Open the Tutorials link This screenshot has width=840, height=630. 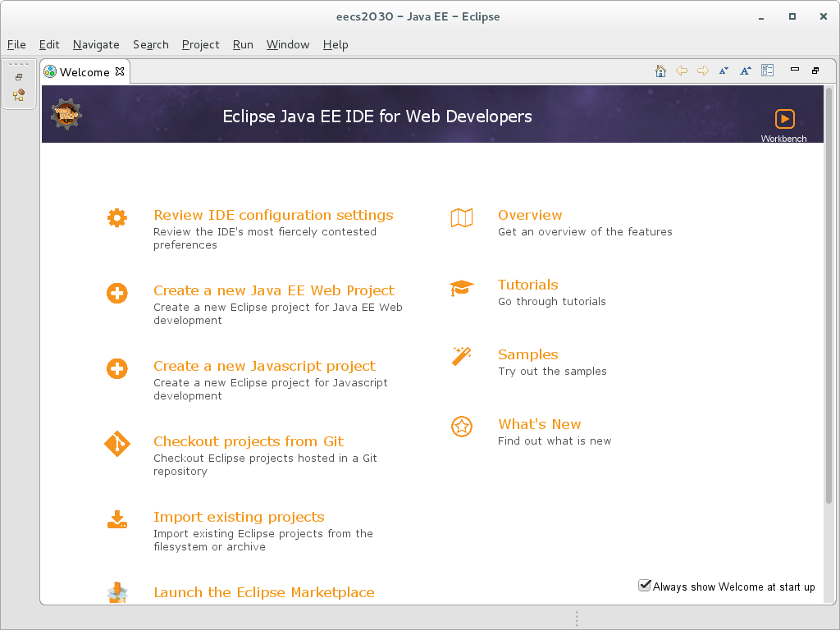click(x=527, y=285)
